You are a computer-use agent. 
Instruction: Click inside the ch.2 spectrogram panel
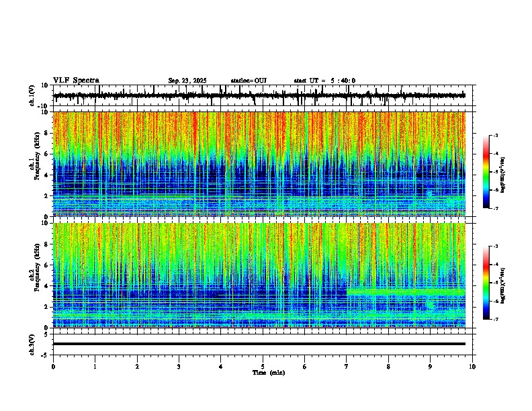(259, 275)
